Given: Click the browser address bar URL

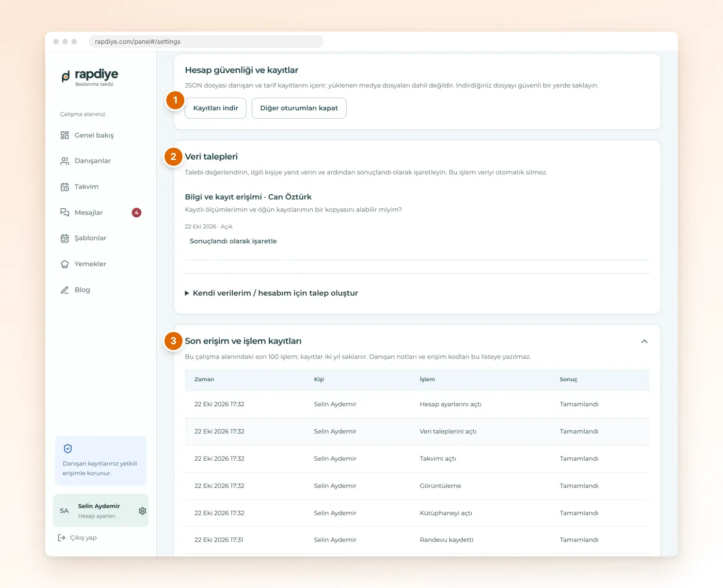Looking at the screenshot, I should [206, 42].
